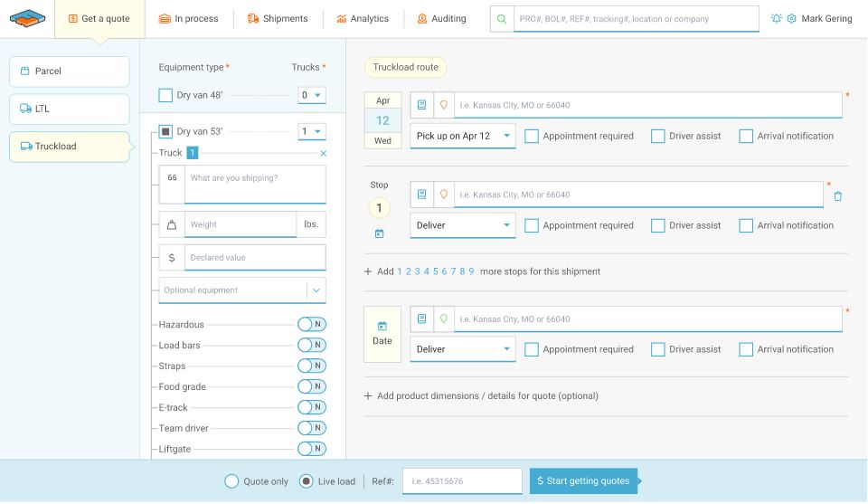This screenshot has height=504, width=868.
Task: Click the What are you shipping field
Action: [255, 185]
